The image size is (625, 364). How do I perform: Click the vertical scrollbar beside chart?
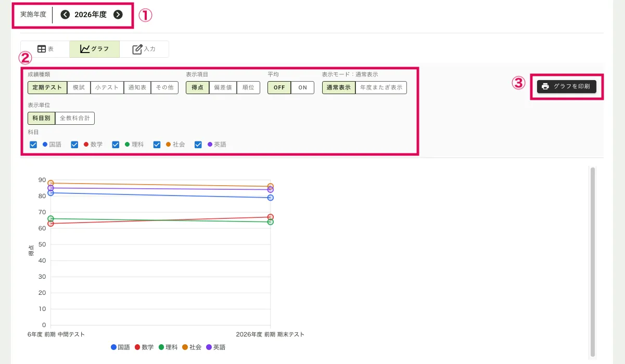pos(593,260)
